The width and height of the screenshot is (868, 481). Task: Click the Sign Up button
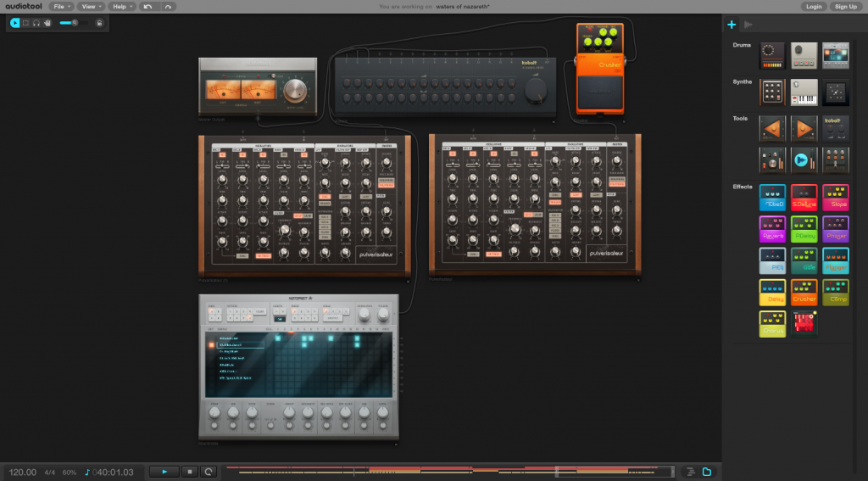(x=846, y=7)
